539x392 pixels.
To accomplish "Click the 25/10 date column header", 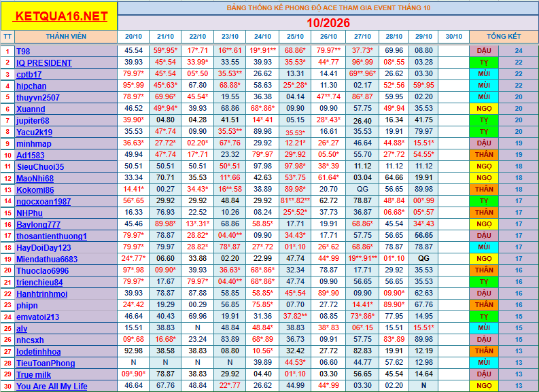I will point(295,37).
